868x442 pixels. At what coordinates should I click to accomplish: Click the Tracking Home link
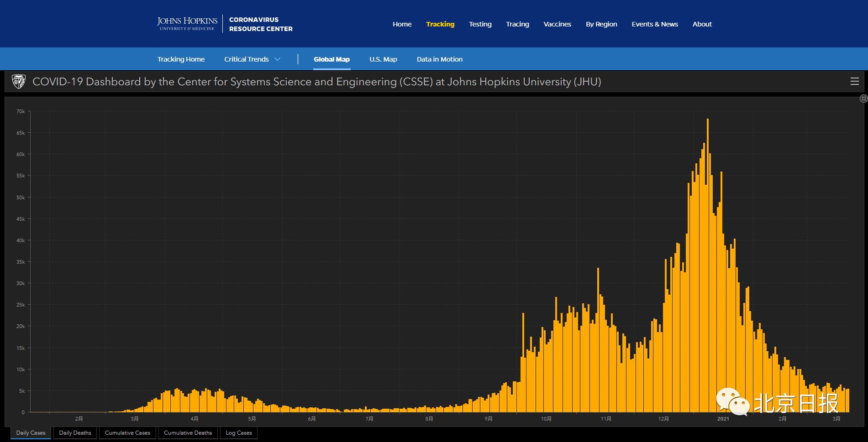(x=181, y=59)
